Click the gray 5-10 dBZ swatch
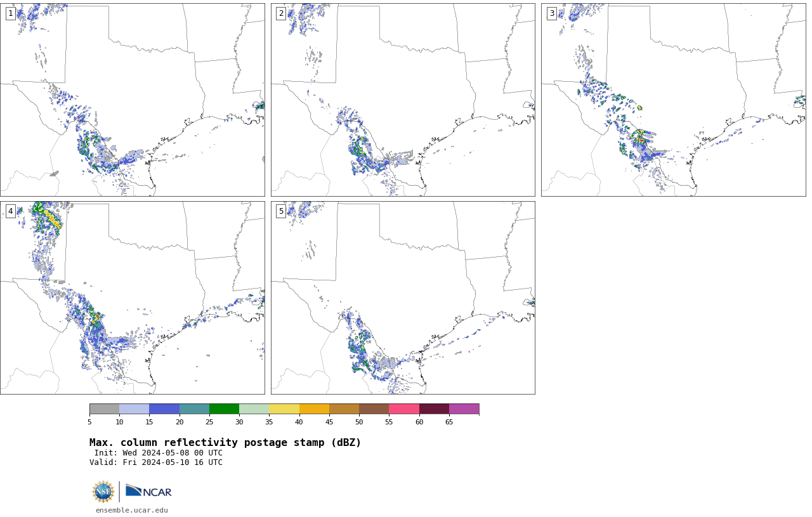Image resolution: width=812 pixels, height=517 pixels. 104,409
